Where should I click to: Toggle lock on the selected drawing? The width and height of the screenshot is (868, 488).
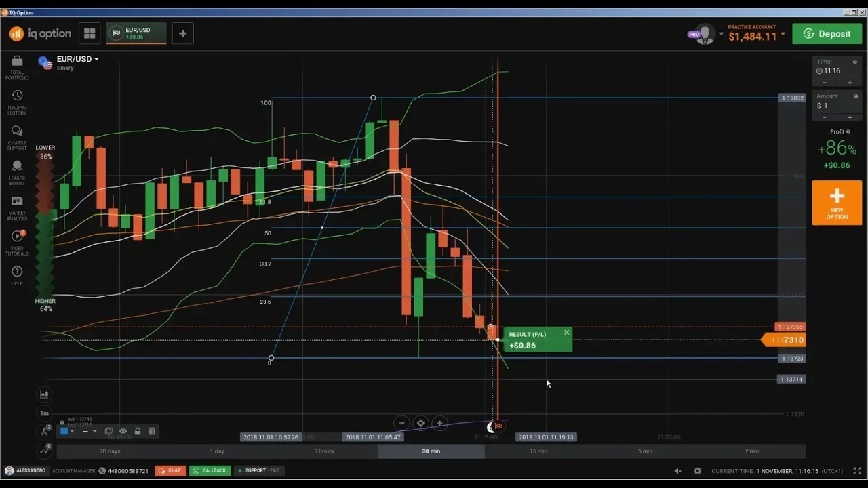click(138, 431)
